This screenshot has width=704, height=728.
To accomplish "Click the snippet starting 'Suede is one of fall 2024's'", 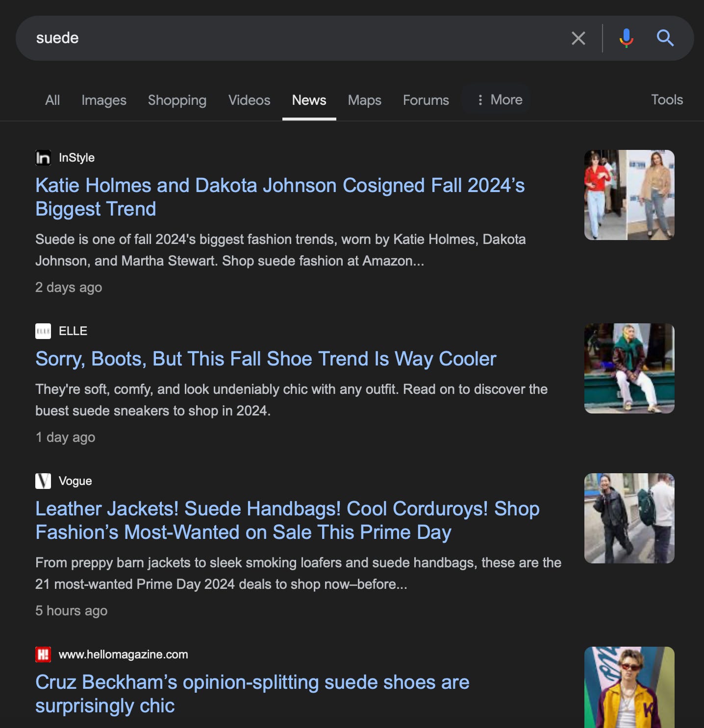I will click(x=280, y=250).
